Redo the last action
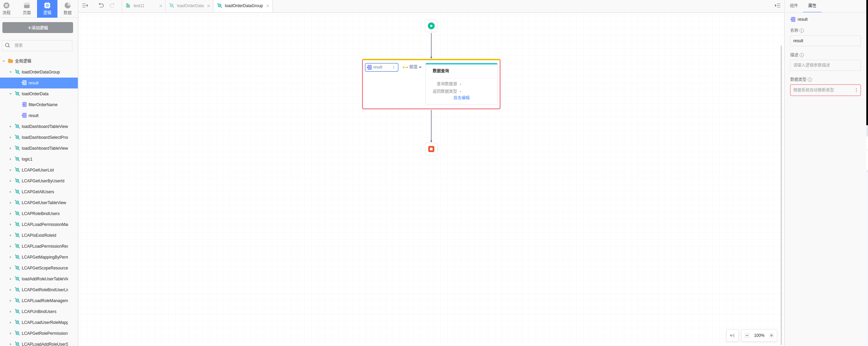The width and height of the screenshot is (868, 346). pyautogui.click(x=112, y=5)
